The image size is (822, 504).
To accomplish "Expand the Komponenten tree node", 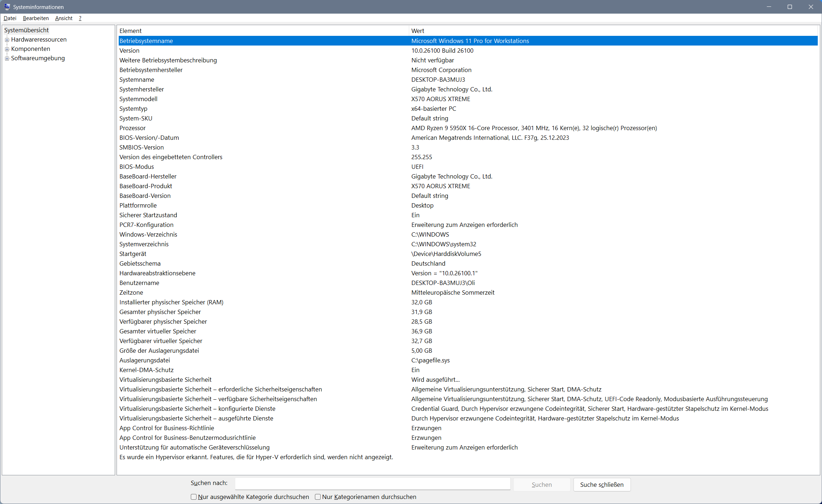I will [x=7, y=49].
